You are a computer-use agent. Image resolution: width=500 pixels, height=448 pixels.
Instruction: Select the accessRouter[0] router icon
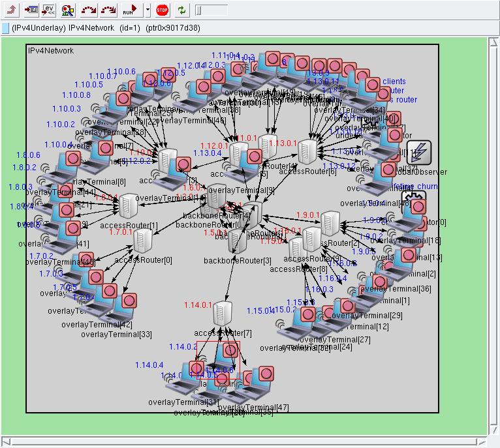tap(143, 241)
